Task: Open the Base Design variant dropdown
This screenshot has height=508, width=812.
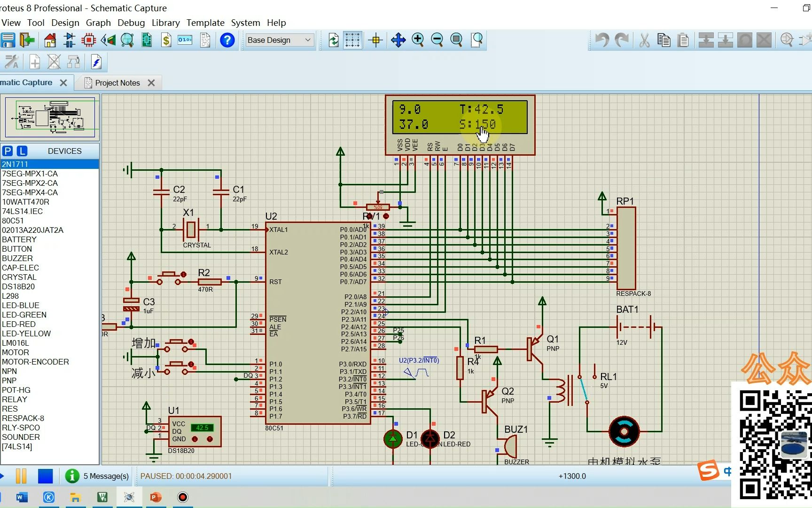Action: point(279,40)
